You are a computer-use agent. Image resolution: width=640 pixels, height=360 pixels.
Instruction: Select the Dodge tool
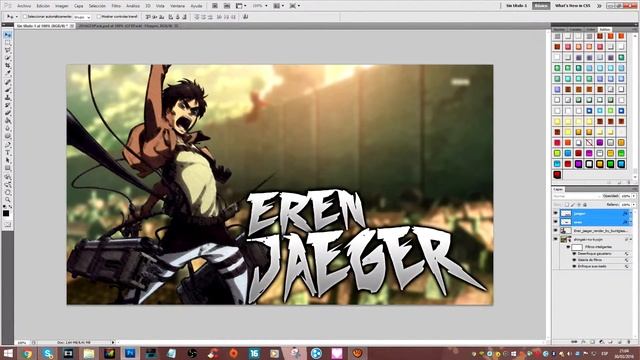(7, 137)
